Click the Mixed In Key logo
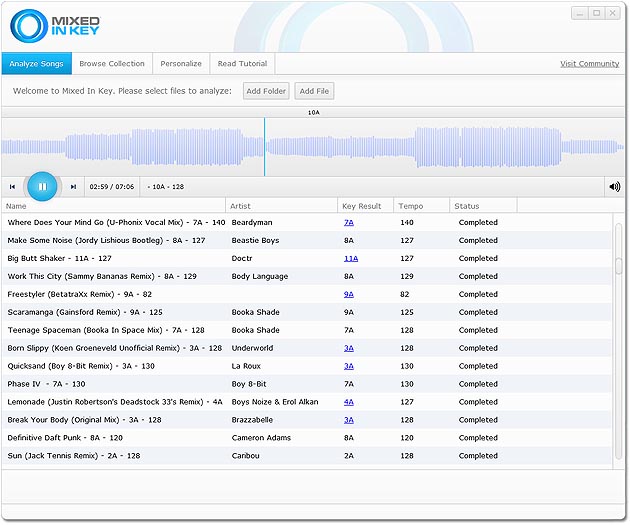630x525 pixels. [55, 26]
